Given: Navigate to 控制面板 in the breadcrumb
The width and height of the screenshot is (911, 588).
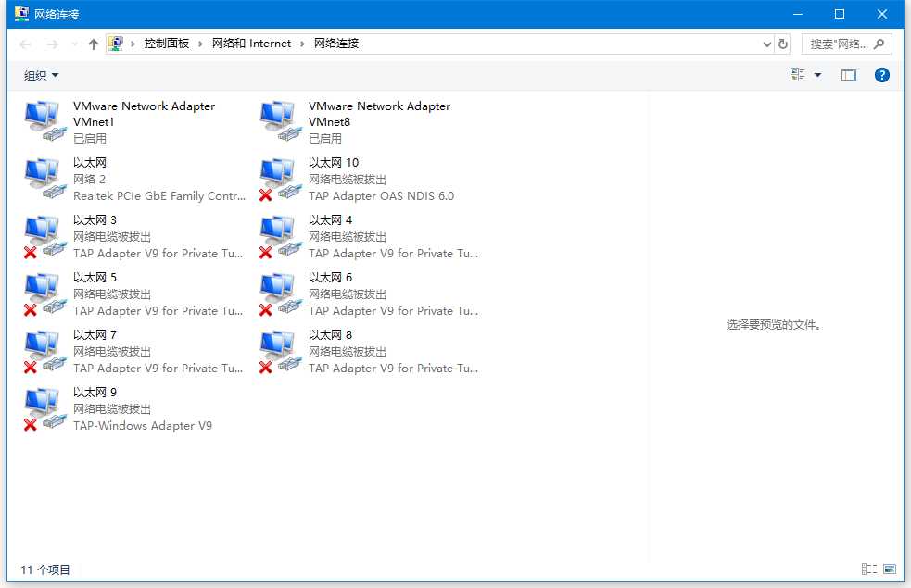Looking at the screenshot, I should click(167, 44).
